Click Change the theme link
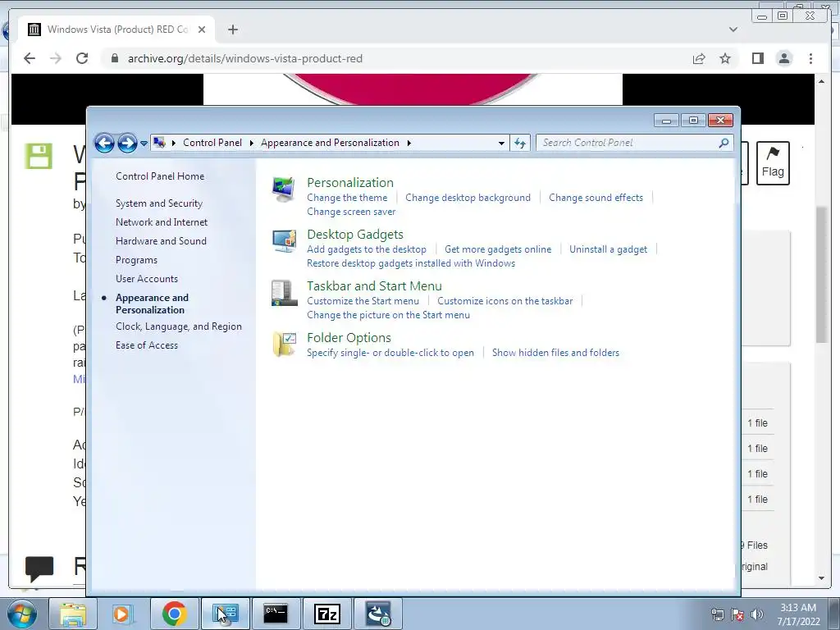The height and width of the screenshot is (630, 840). [347, 198]
